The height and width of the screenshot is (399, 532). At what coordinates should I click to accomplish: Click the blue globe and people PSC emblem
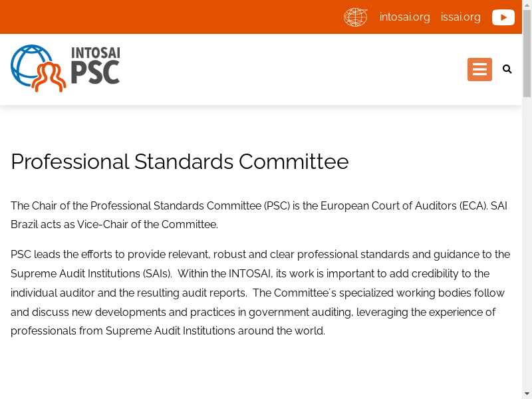[39, 68]
